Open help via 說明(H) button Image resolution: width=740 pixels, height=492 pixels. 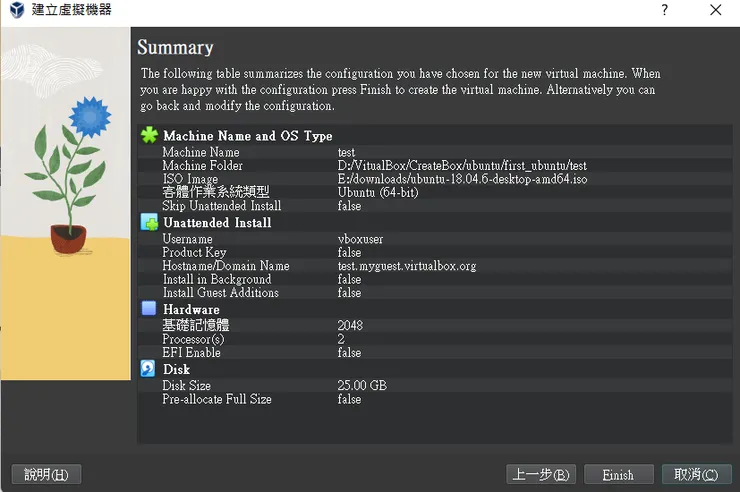46,475
